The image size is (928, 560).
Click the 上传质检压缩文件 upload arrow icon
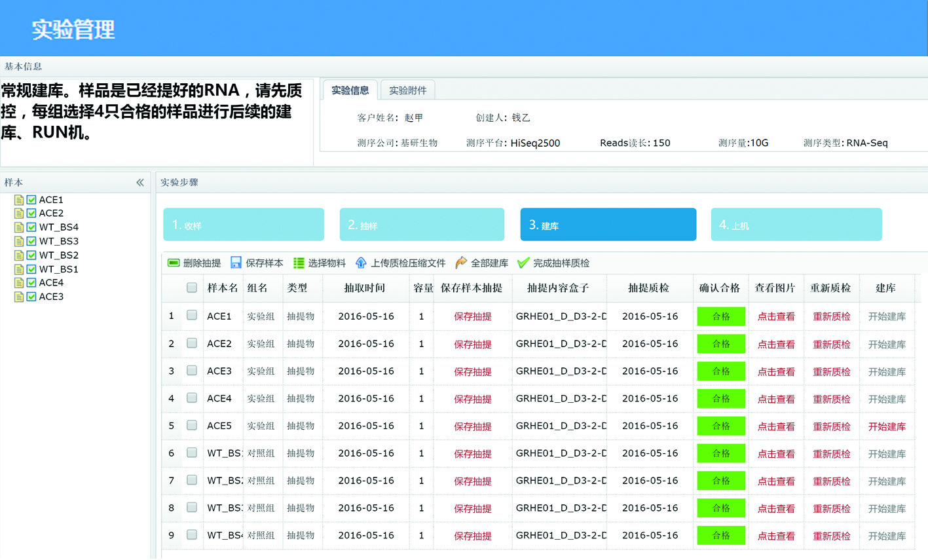tap(361, 263)
